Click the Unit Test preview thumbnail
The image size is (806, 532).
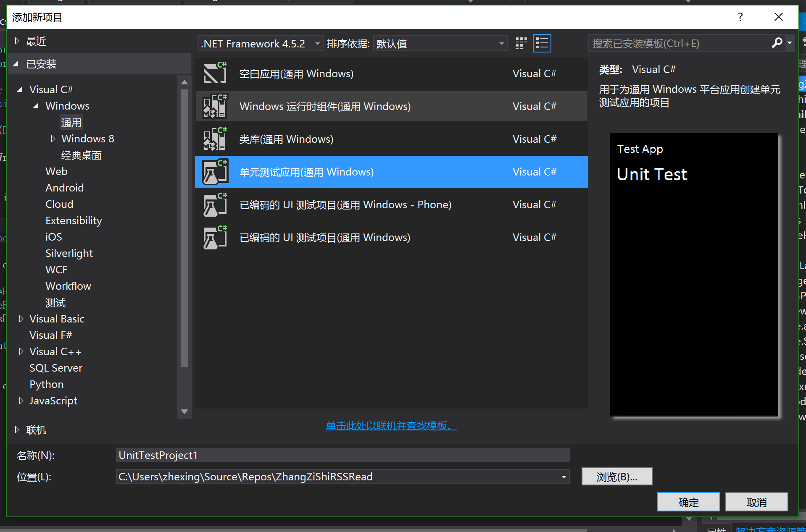(x=693, y=275)
